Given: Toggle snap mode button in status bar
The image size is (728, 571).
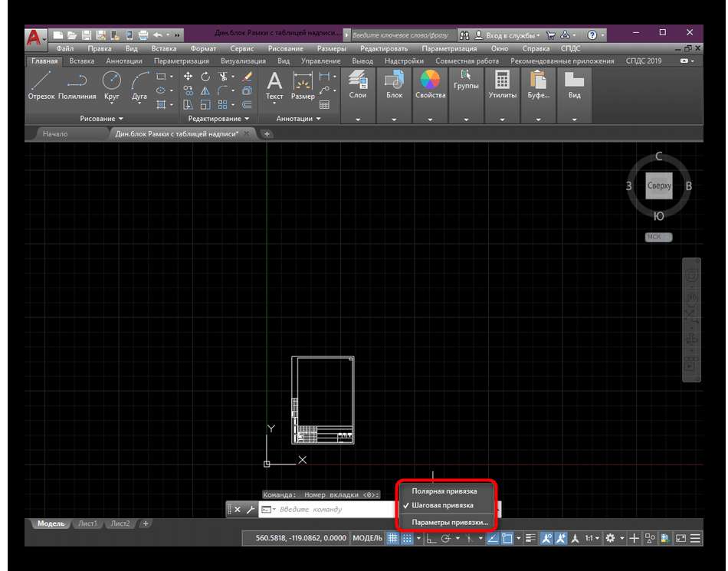Looking at the screenshot, I should pos(407,539).
